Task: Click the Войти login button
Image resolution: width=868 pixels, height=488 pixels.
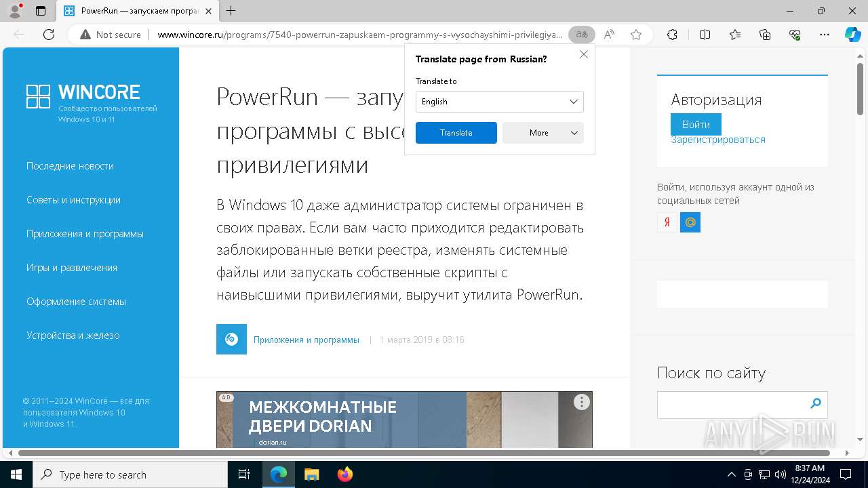Action: 696,125
